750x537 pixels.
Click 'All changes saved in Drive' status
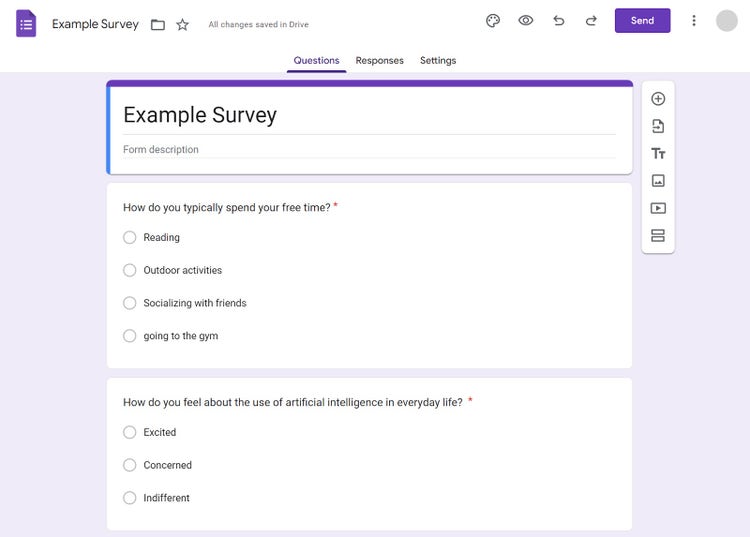[258, 24]
